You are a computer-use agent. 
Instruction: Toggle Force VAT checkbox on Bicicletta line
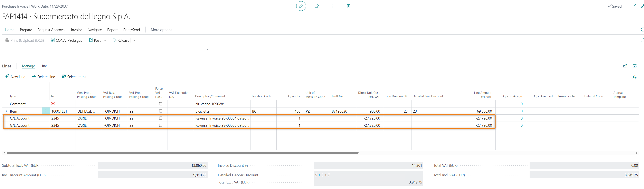(161, 111)
